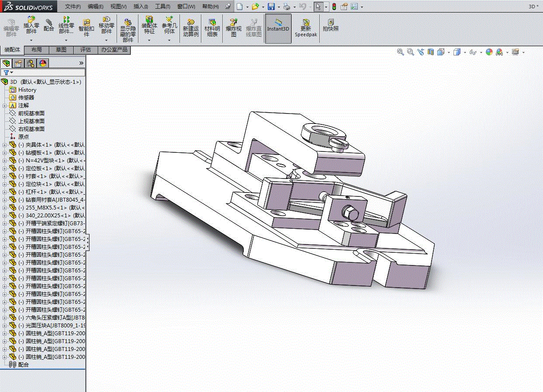Click the Rebuild traffic light icon
The image size is (543, 392).
point(334,7)
